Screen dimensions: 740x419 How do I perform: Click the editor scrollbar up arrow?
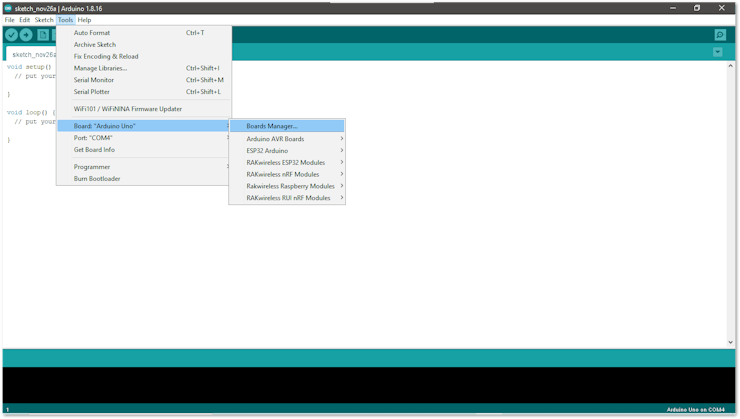pos(730,66)
